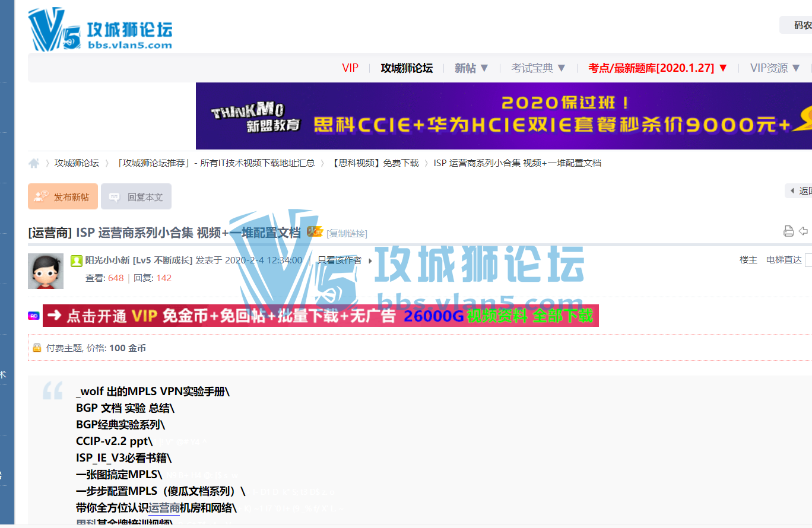This screenshot has height=528, width=812.
Task: Expand the VIP资源 dropdown menu
Action: coord(776,68)
